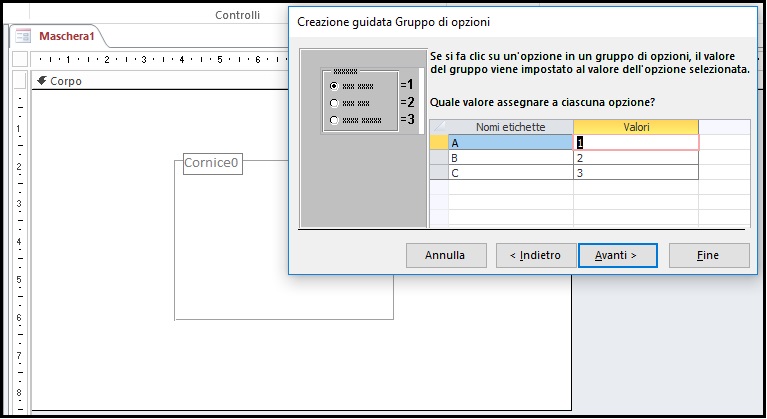
Task: Select row A using its row selector
Action: (x=439, y=143)
